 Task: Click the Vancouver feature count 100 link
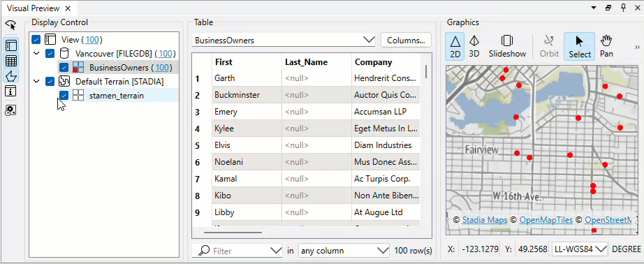[x=166, y=53]
